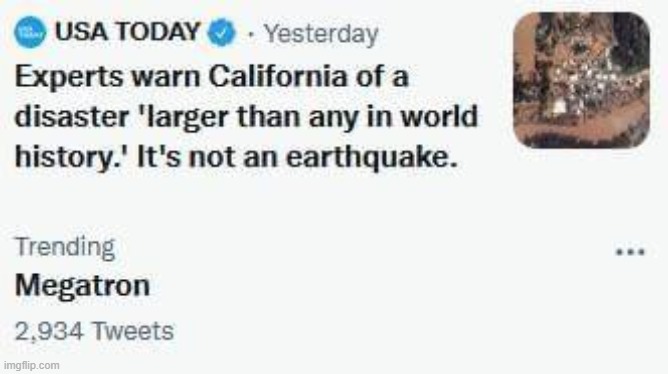Click the "2,934 Tweets" count
This screenshot has width=668, height=374.
pos(94,331)
